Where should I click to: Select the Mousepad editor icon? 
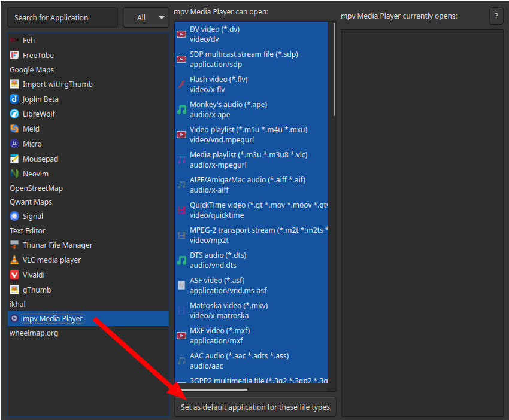coord(13,159)
